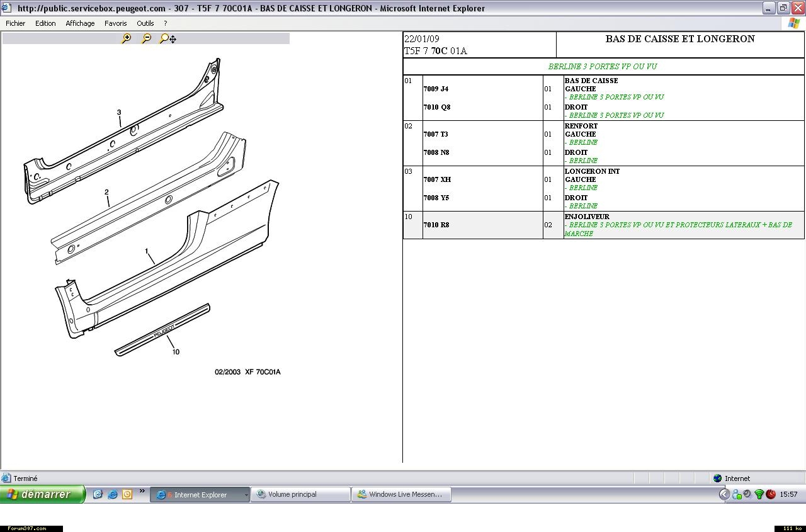Open the Outils menu
Viewport: 806px width, 532px height.
(x=145, y=23)
